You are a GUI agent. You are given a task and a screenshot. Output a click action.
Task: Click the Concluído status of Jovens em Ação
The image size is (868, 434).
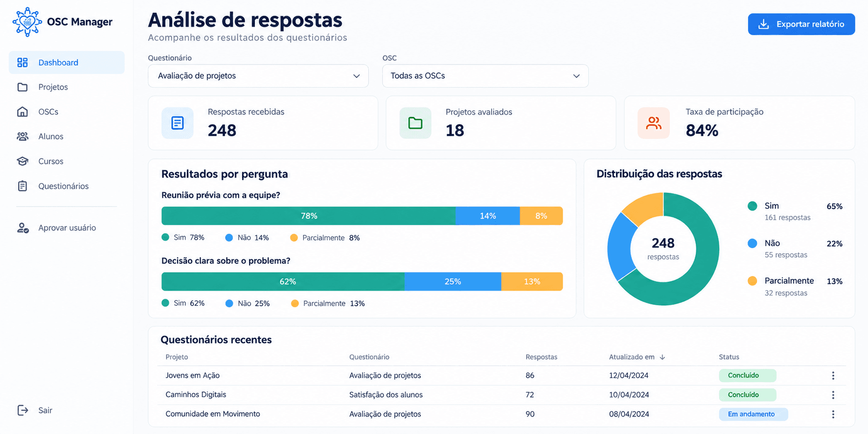tap(748, 376)
